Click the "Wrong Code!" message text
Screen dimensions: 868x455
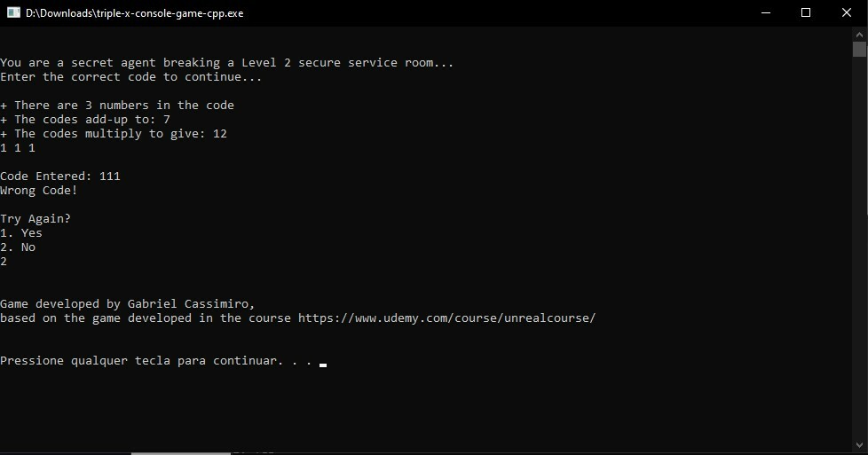pyautogui.click(x=39, y=191)
